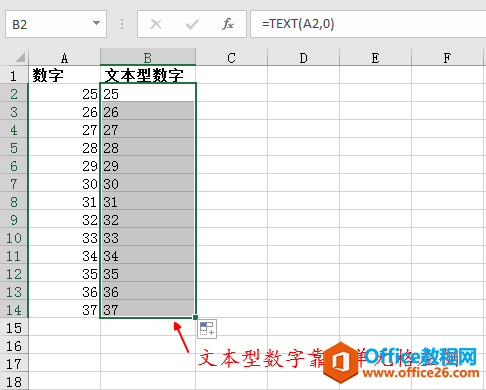
Task: Select column B header
Action: (x=148, y=57)
